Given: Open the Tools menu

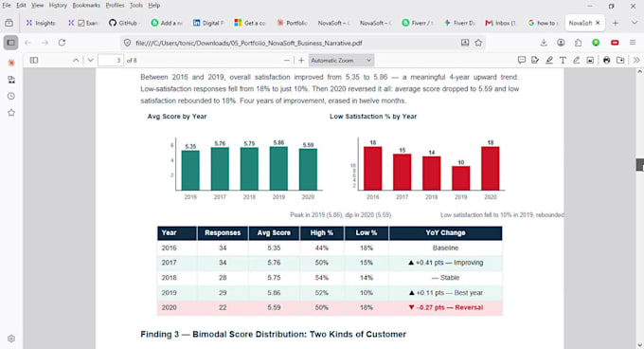Looking at the screenshot, I should 136,6.
